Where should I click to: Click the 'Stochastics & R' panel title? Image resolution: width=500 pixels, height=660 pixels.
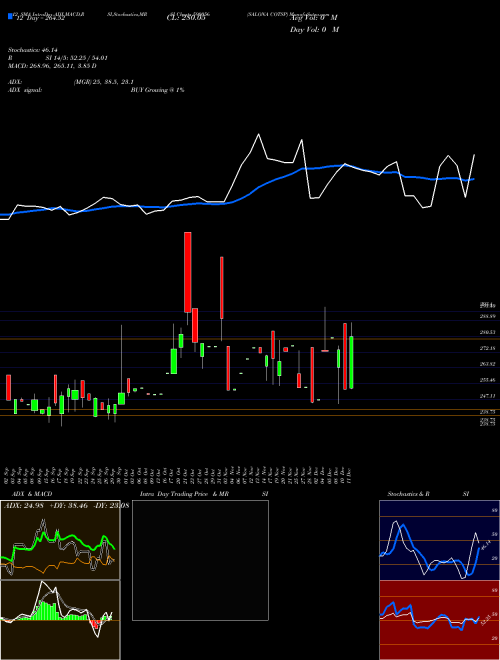click(x=408, y=494)
